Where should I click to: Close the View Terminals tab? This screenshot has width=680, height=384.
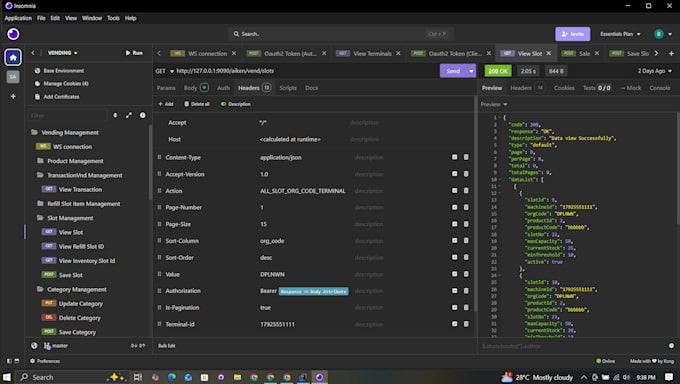[x=398, y=53]
